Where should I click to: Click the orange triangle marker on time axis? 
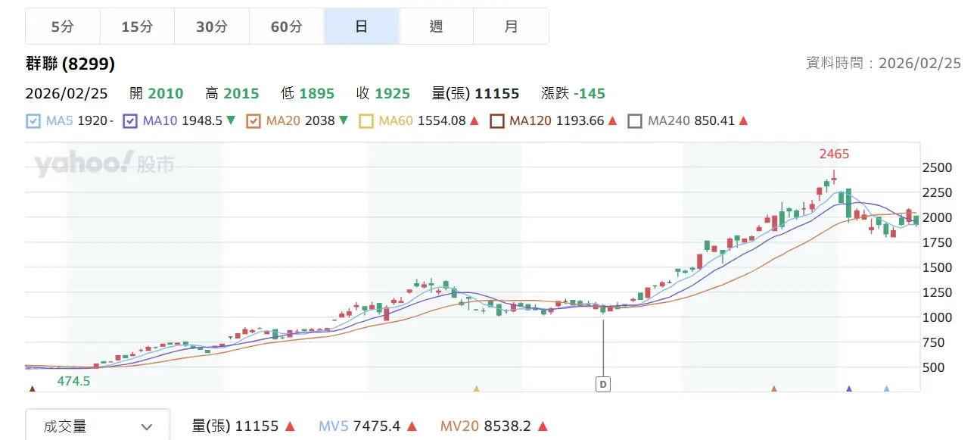[773, 389]
